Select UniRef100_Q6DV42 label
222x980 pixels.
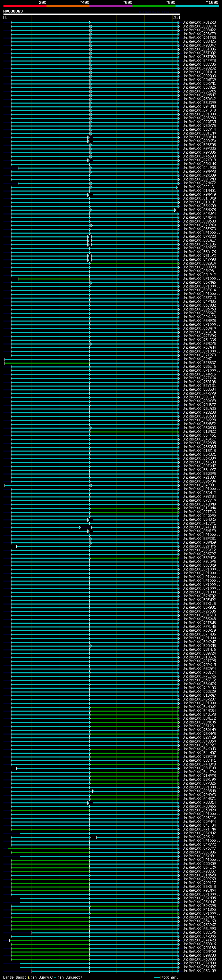point(199,99)
